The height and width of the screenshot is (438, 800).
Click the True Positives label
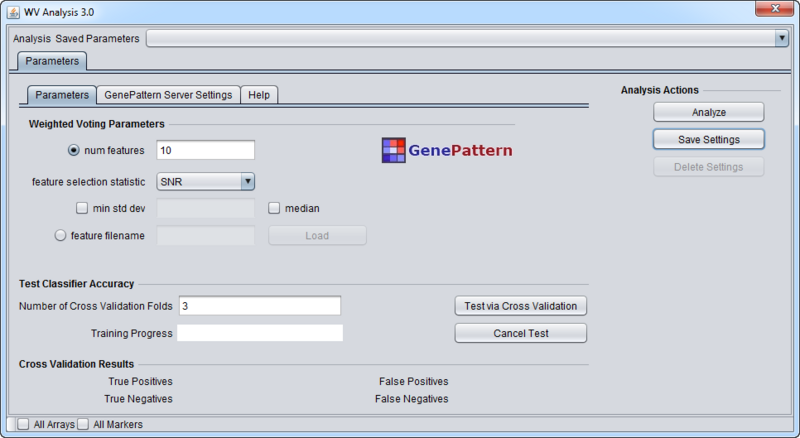(140, 381)
